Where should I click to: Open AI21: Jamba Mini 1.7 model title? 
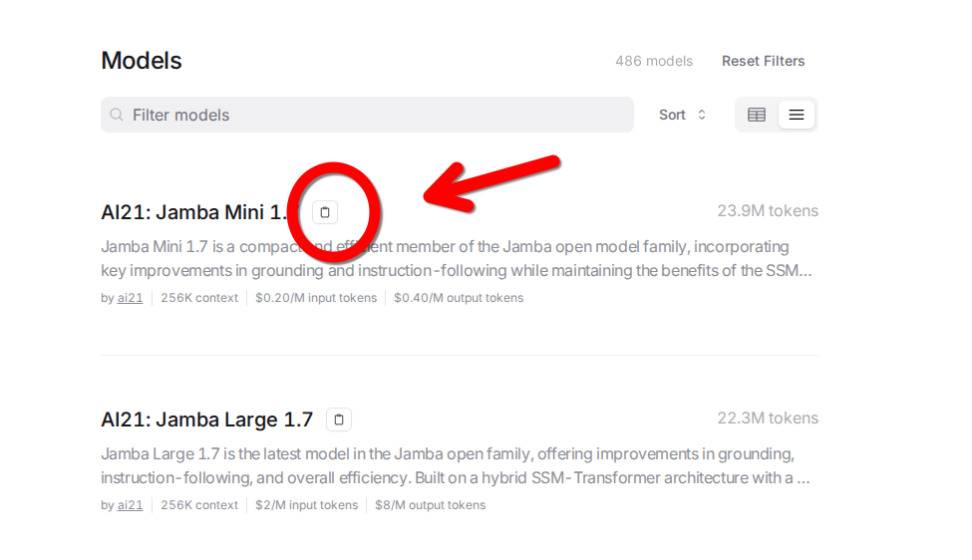pyautogui.click(x=201, y=212)
